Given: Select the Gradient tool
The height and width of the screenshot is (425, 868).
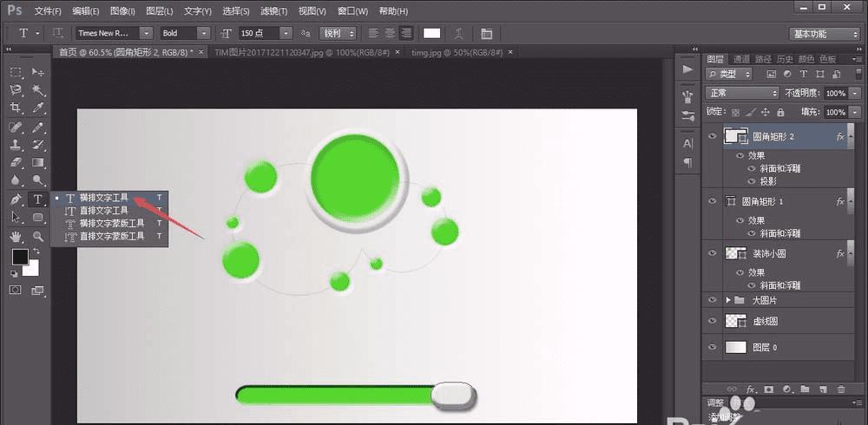Looking at the screenshot, I should tap(37, 162).
